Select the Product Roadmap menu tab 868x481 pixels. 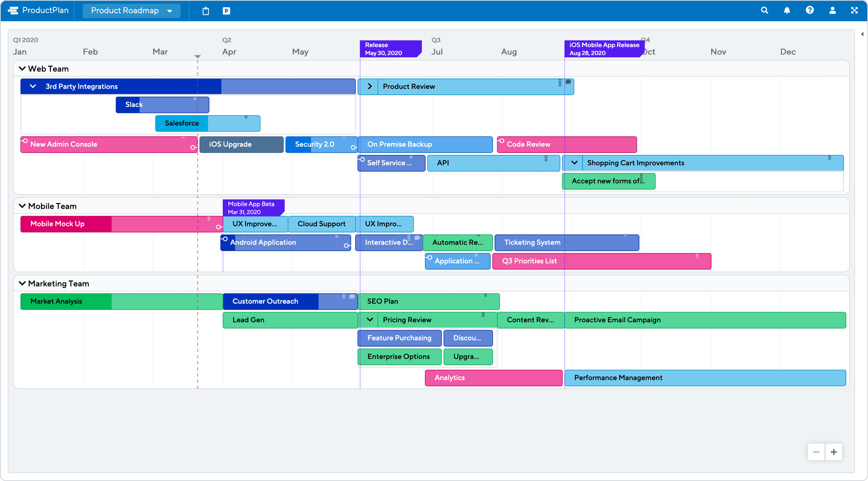pyautogui.click(x=130, y=10)
